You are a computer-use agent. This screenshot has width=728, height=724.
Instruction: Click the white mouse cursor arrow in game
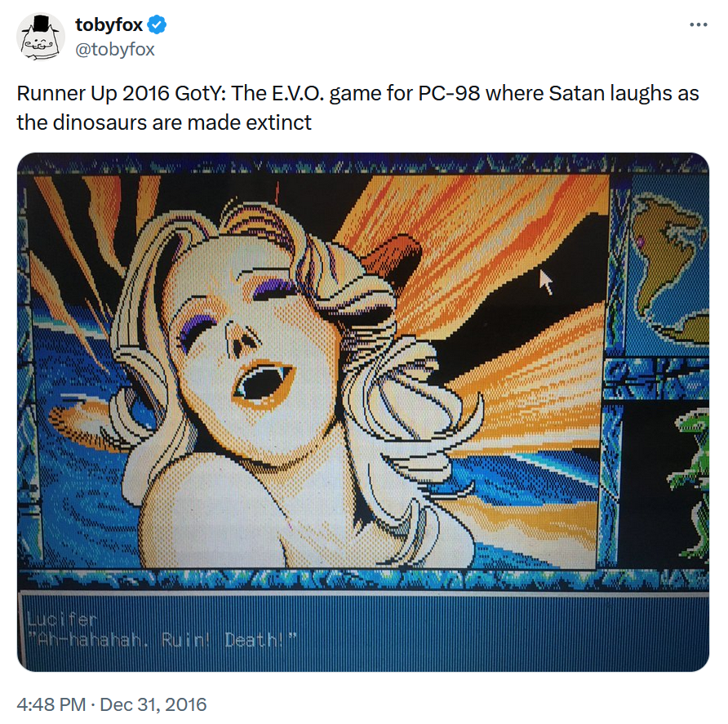(x=545, y=282)
